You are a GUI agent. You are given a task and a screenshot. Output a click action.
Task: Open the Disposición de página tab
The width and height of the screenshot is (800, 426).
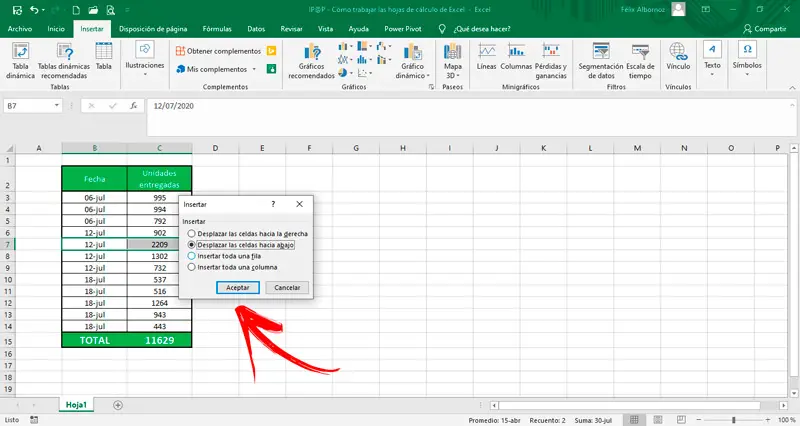click(152, 30)
